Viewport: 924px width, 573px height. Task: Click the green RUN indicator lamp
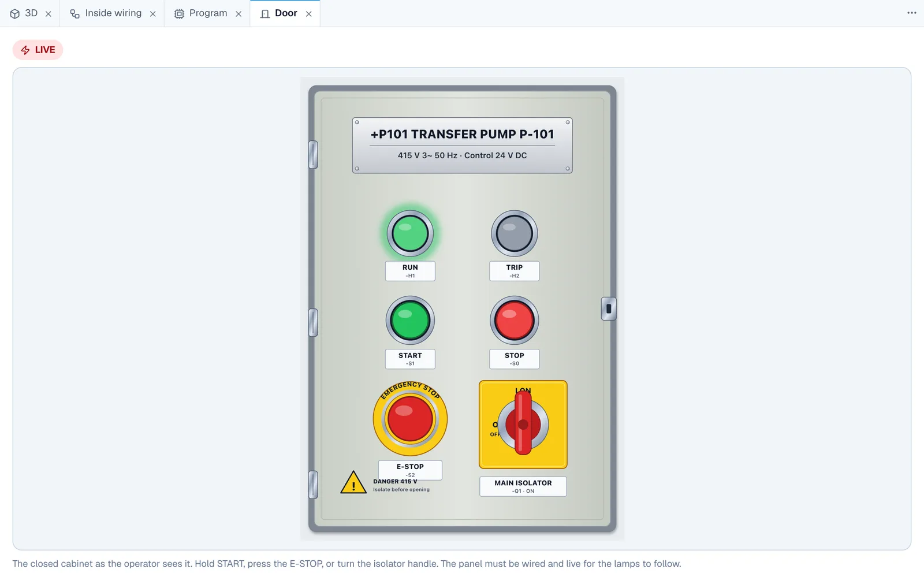tap(410, 233)
